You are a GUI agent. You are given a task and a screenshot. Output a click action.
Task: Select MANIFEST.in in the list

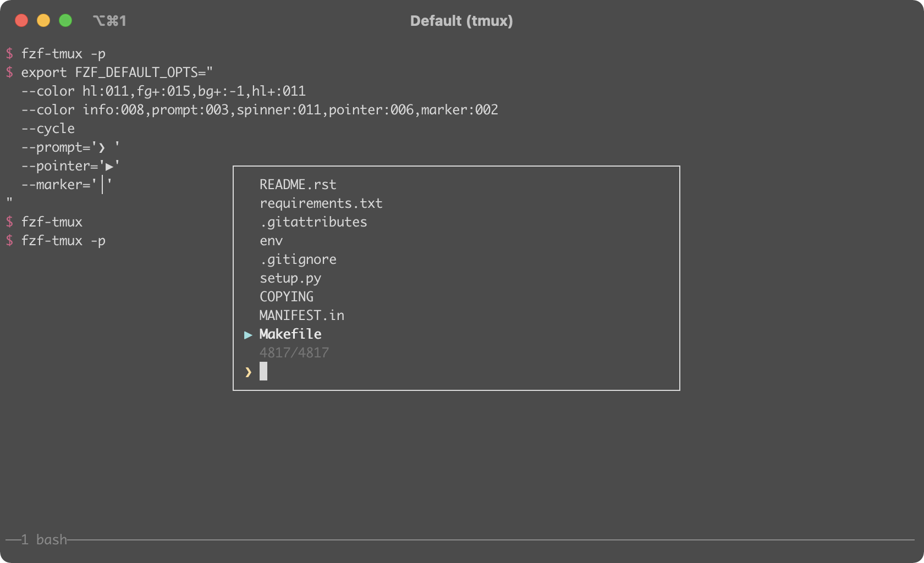pos(301,315)
